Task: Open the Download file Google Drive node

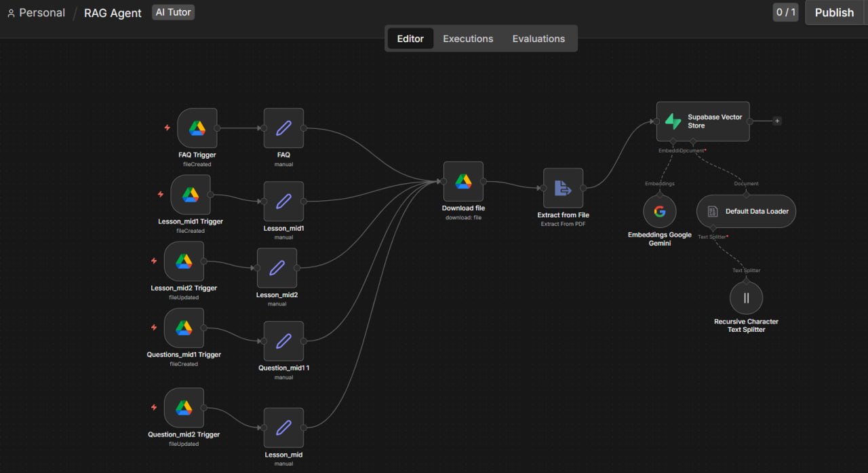Action: coord(463,181)
